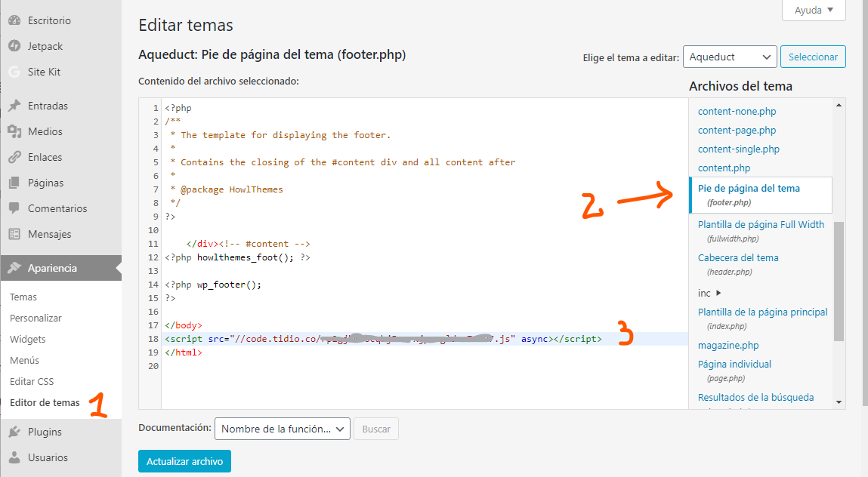The image size is (868, 477).
Task: Select Pie de página del tema file
Action: [761, 195]
